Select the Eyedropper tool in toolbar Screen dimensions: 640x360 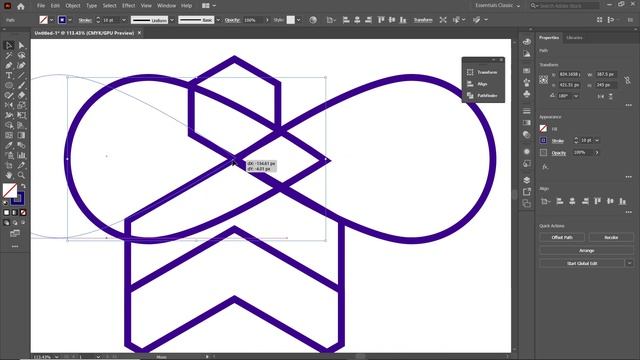9,145
